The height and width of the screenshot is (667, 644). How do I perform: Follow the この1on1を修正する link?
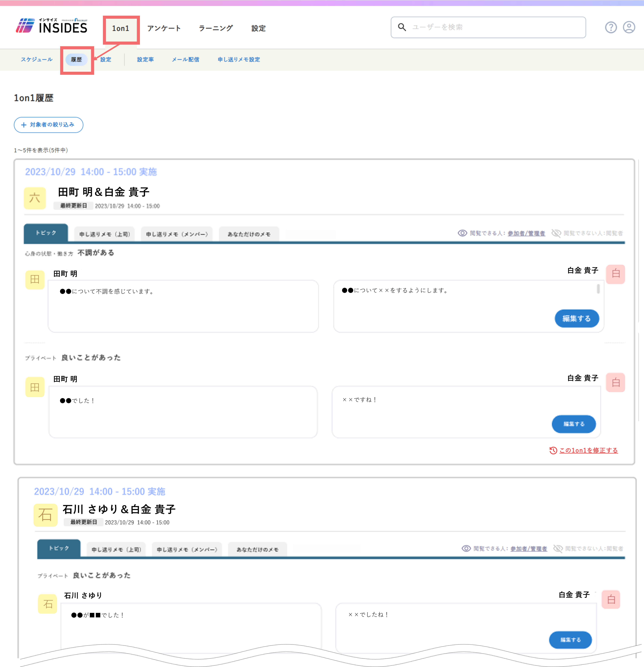[x=589, y=450]
